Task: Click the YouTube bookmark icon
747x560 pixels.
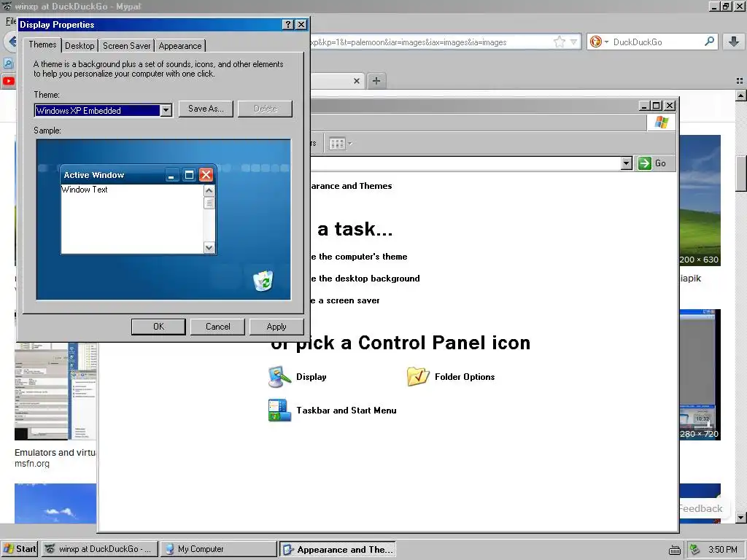Action: [x=9, y=81]
